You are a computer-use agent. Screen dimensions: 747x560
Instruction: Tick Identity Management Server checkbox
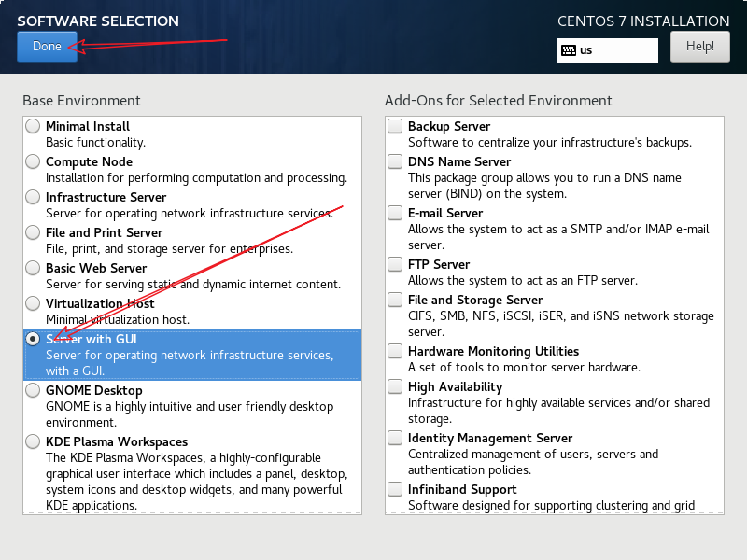point(395,438)
